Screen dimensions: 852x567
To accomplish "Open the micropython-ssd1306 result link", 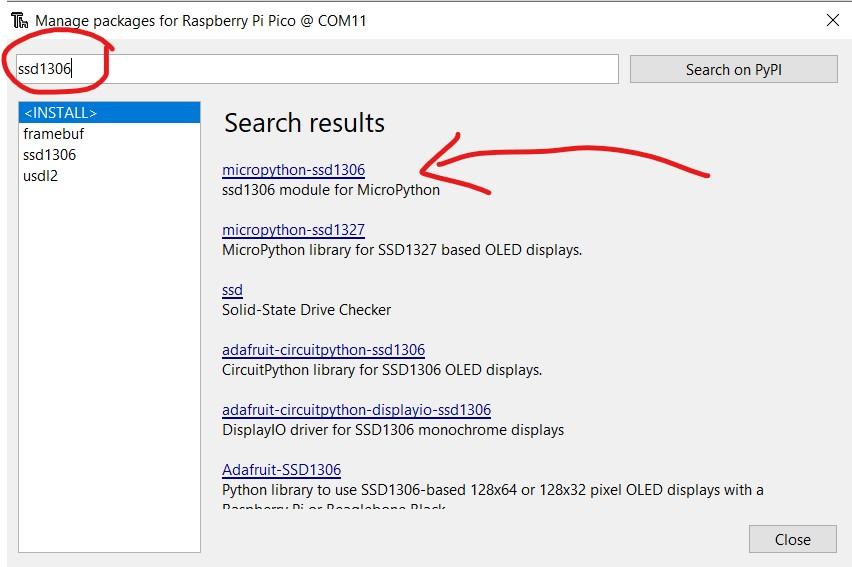I will click(x=293, y=170).
